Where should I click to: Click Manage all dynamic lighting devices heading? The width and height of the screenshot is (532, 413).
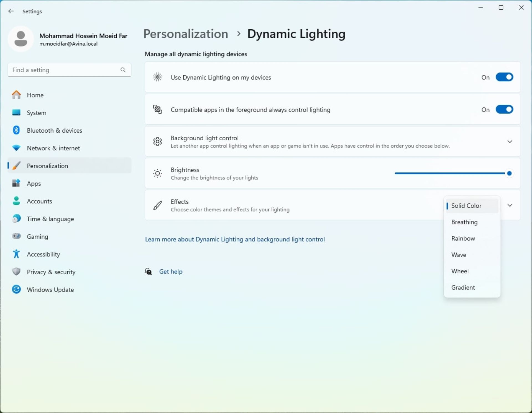pos(196,54)
